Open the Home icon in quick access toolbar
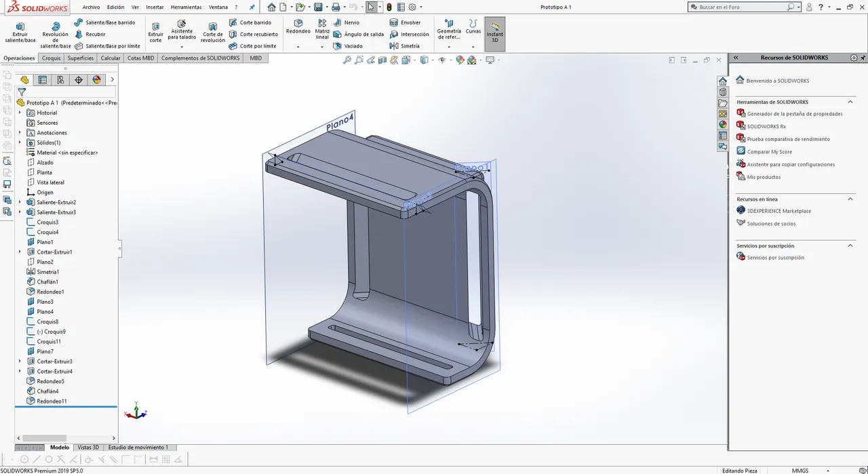This screenshot has height=474, width=868. [x=271, y=7]
